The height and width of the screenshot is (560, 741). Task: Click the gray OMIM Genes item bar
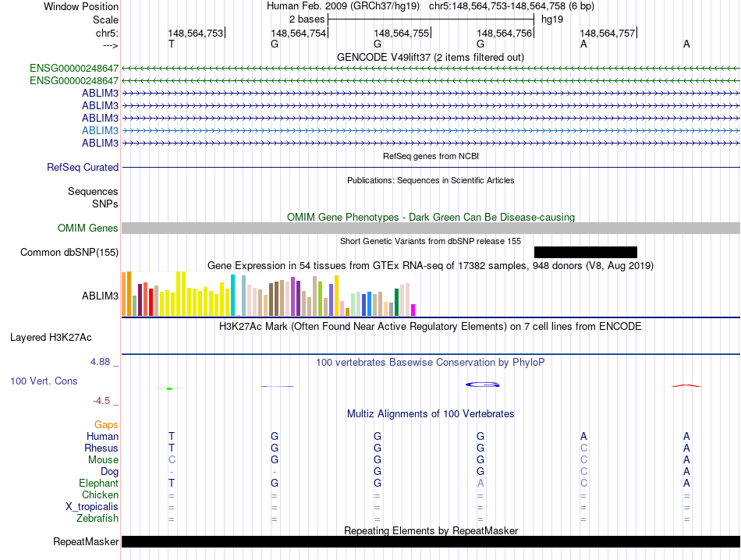431,229
